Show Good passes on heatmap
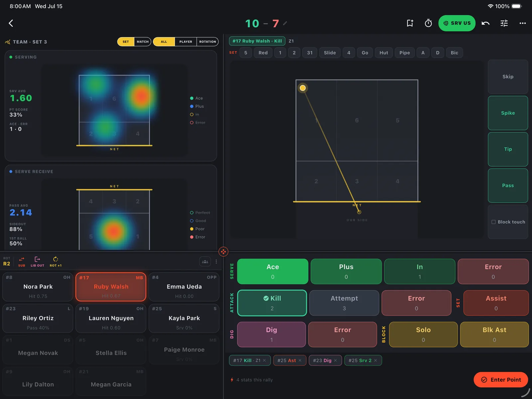The height and width of the screenshot is (399, 532). click(198, 221)
